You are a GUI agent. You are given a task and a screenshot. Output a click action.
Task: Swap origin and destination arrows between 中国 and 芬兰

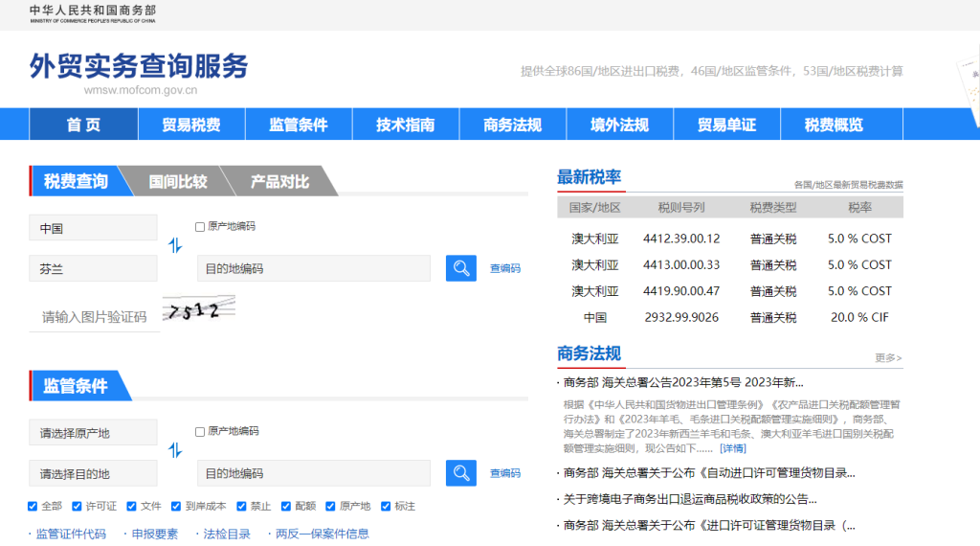175,246
